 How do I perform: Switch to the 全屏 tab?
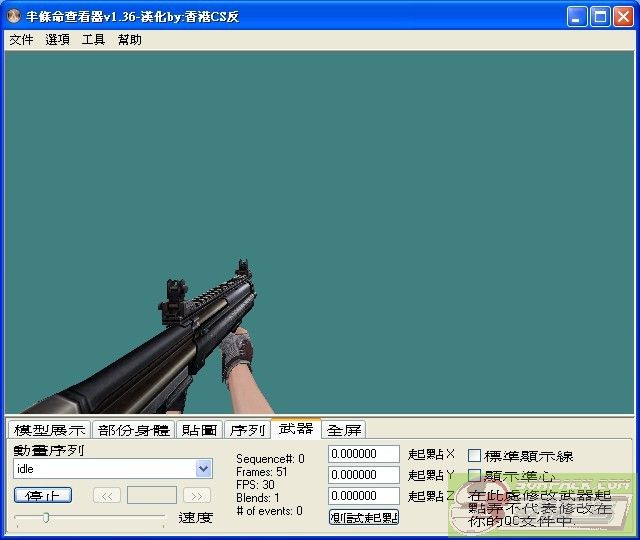pyautogui.click(x=344, y=430)
